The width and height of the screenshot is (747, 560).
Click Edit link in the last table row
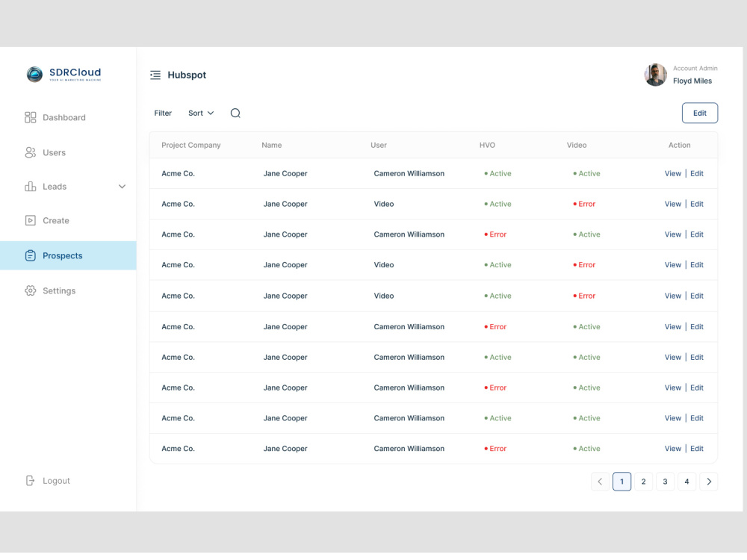[697, 449]
